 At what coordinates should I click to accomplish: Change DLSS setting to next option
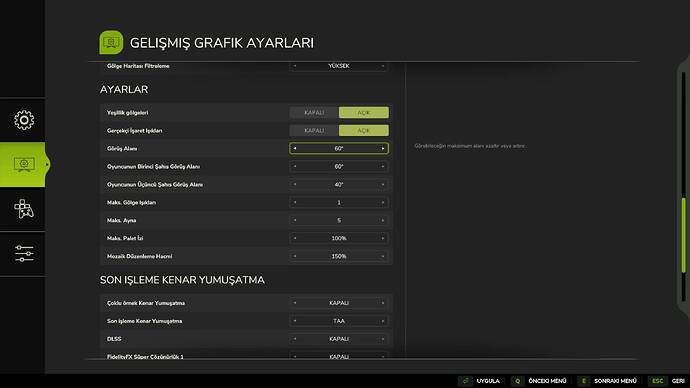point(383,339)
